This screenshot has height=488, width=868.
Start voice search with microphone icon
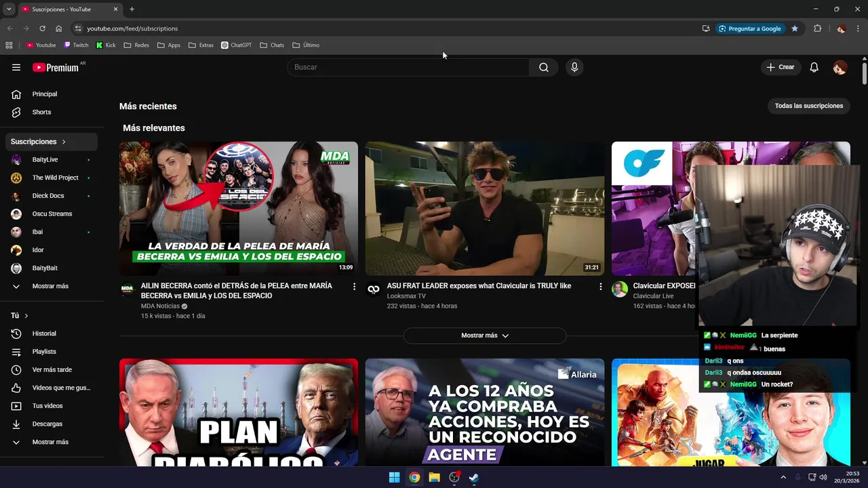point(574,67)
